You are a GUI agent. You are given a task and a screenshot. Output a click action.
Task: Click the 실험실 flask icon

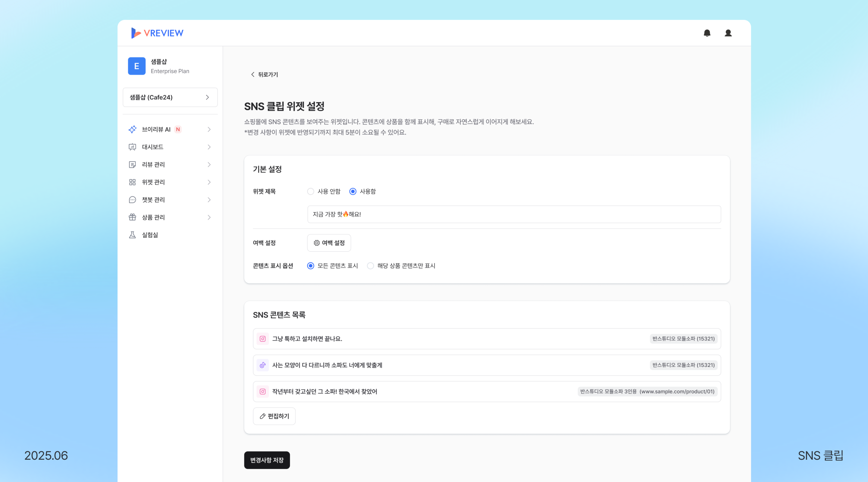coord(132,235)
